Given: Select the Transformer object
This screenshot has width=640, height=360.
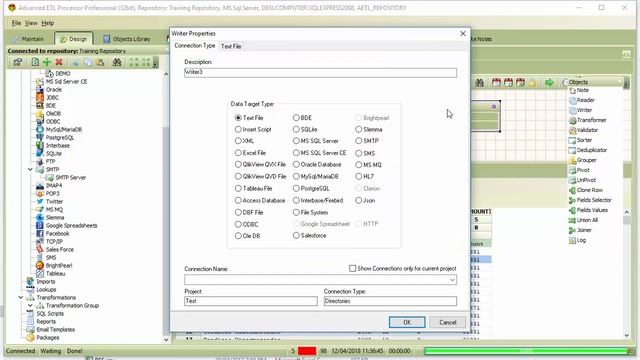Looking at the screenshot, I should click(588, 120).
